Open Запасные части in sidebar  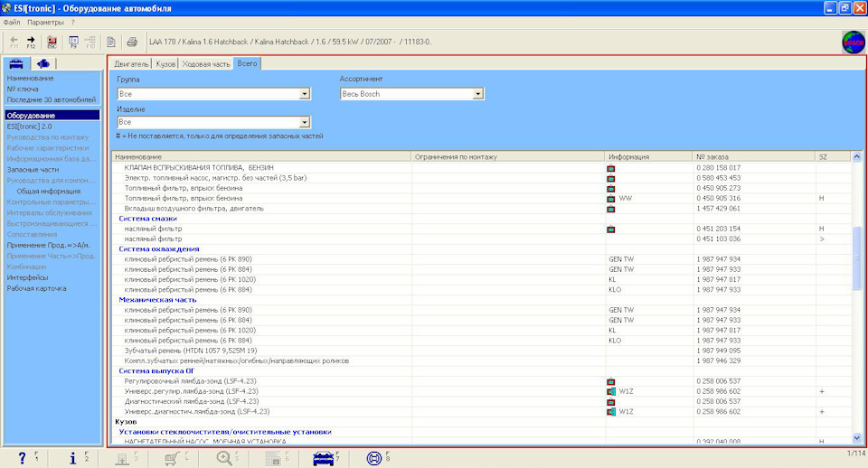pos(33,169)
